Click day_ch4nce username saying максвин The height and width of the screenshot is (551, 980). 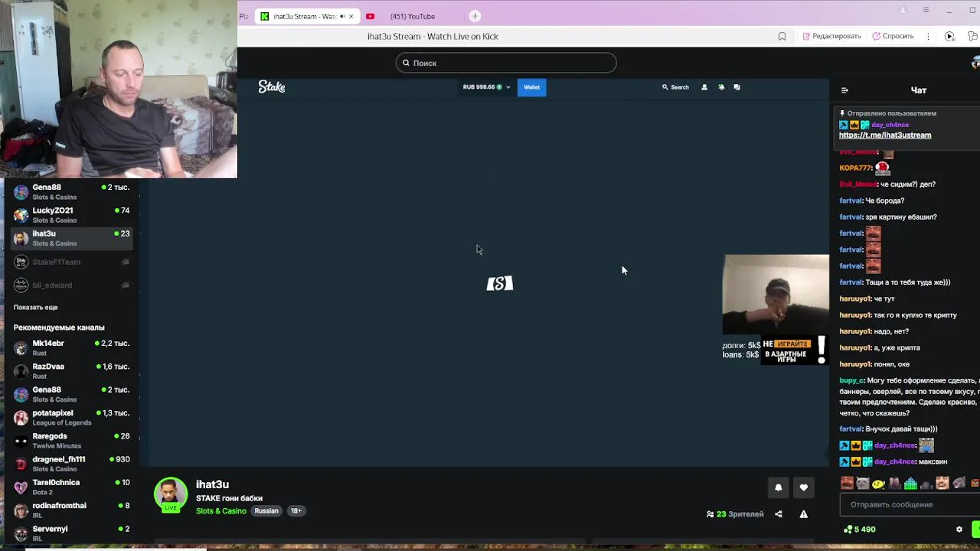pyautogui.click(x=895, y=461)
